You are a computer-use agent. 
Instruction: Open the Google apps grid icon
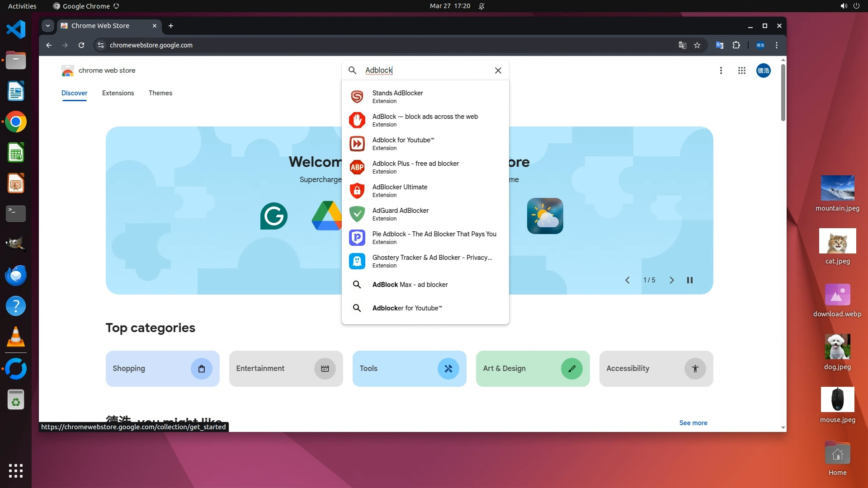point(741,70)
